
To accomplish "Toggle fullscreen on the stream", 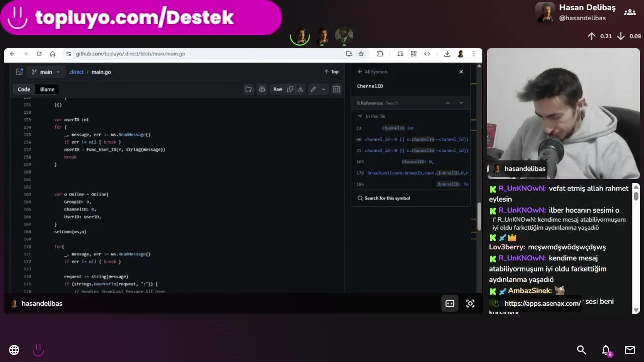I will [470, 304].
